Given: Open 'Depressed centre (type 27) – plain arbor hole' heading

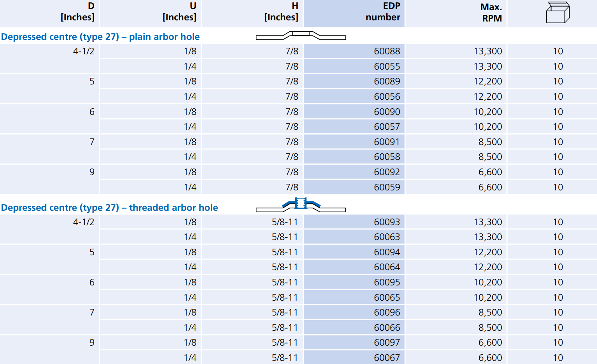Looking at the screenshot, I should (100, 37).
